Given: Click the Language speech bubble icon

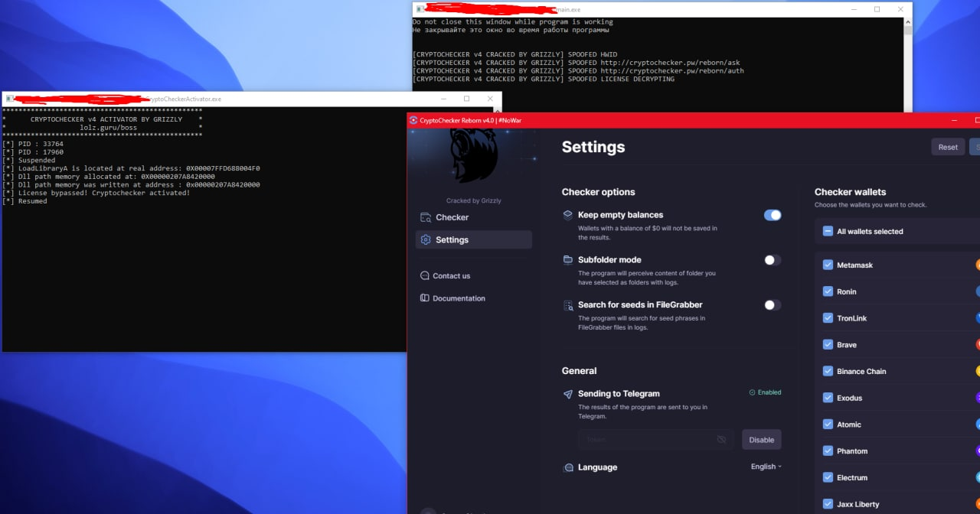Looking at the screenshot, I should [x=568, y=467].
